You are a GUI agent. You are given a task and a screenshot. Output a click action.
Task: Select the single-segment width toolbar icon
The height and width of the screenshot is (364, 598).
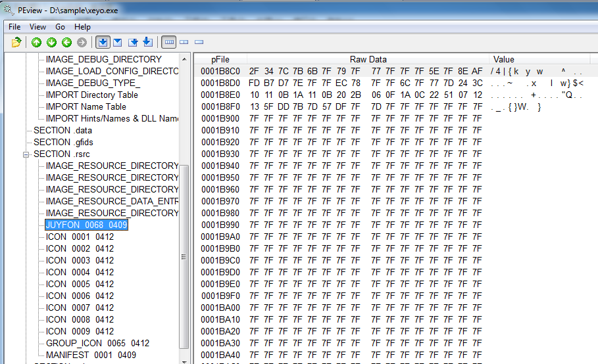199,42
